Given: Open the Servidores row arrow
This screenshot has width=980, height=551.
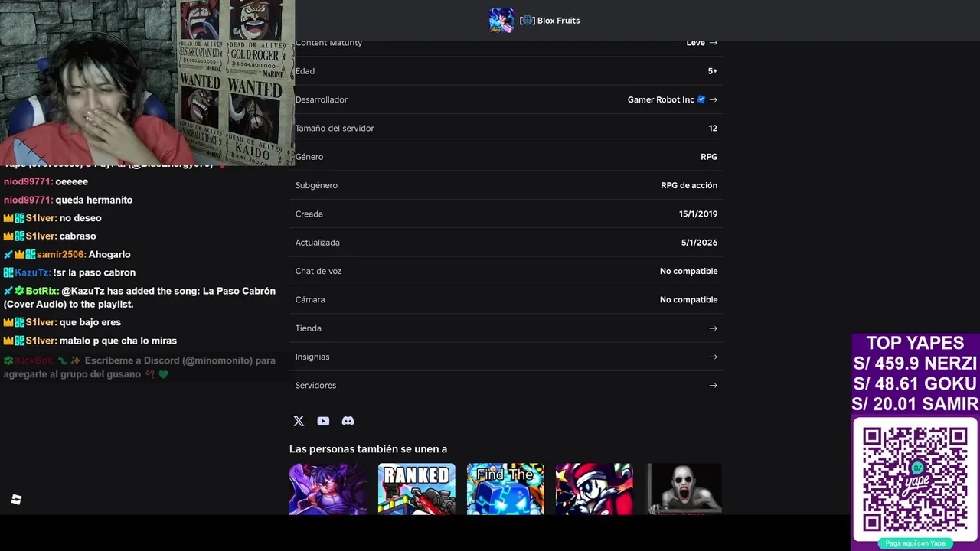Looking at the screenshot, I should (x=713, y=386).
